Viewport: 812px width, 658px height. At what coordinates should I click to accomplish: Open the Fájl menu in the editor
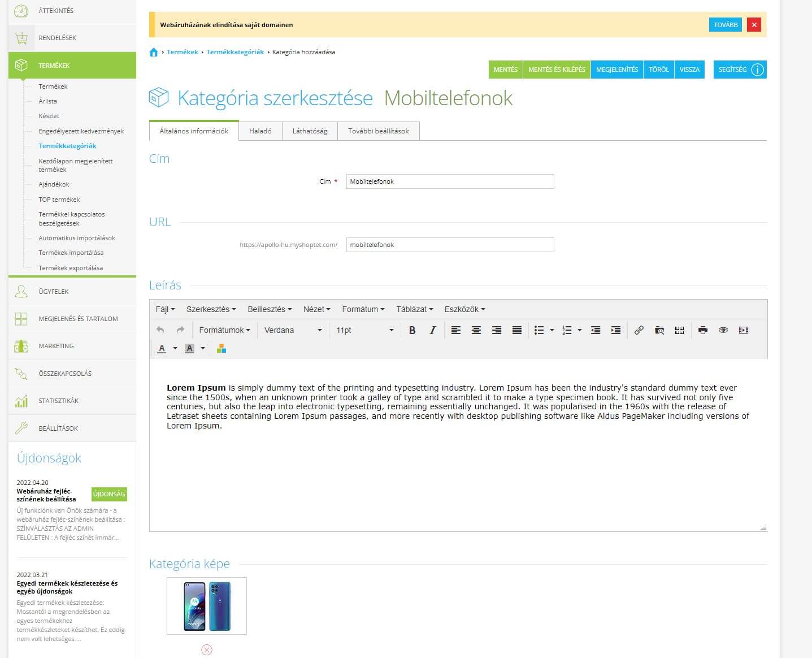click(x=165, y=309)
